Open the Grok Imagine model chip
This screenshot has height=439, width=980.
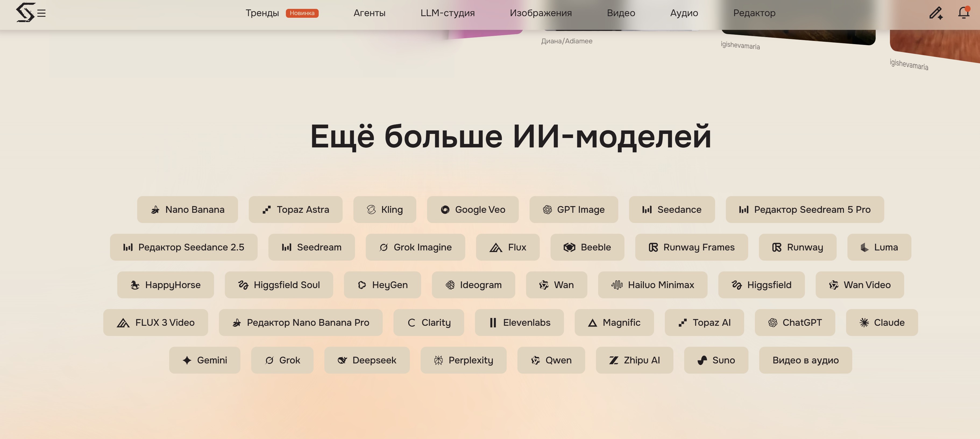(416, 247)
